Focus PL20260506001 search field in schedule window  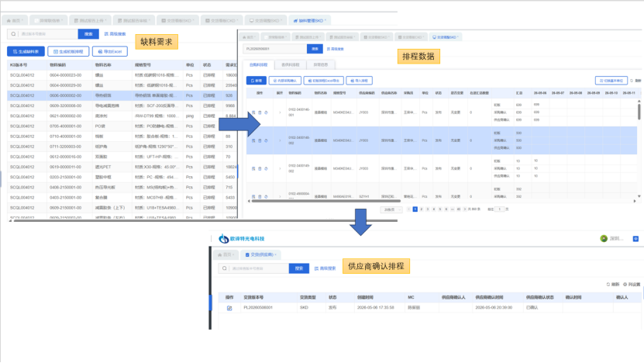point(275,49)
